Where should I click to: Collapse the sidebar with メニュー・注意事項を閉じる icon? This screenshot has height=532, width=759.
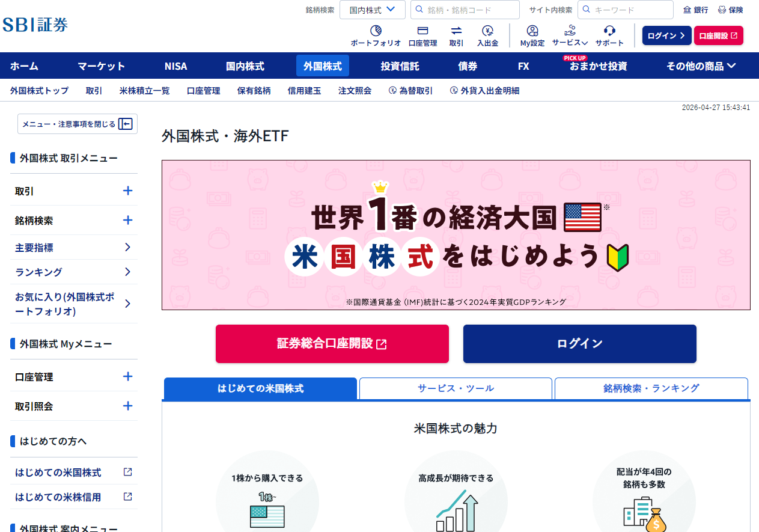(x=124, y=124)
